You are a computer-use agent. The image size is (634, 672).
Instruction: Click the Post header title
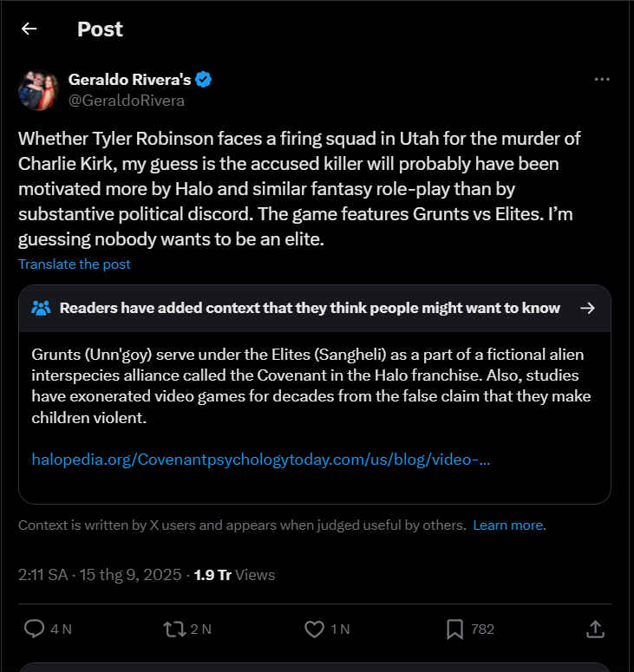pos(100,29)
